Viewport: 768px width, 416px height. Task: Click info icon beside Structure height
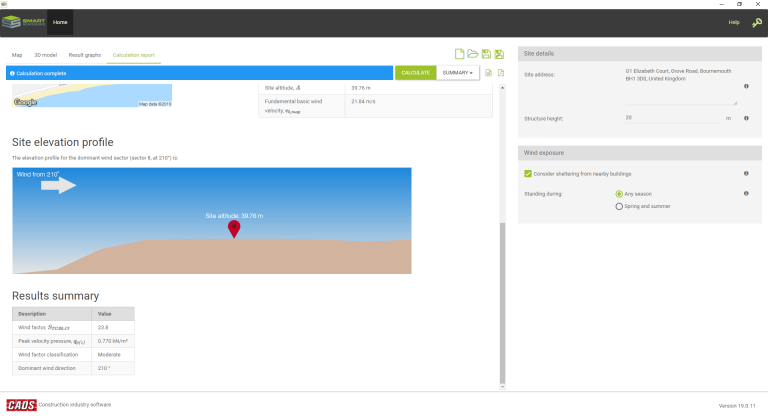(746, 118)
